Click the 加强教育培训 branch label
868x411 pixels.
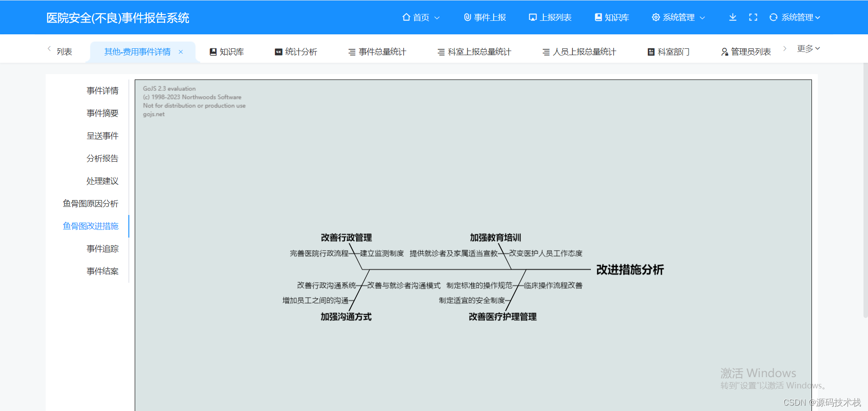pos(495,238)
